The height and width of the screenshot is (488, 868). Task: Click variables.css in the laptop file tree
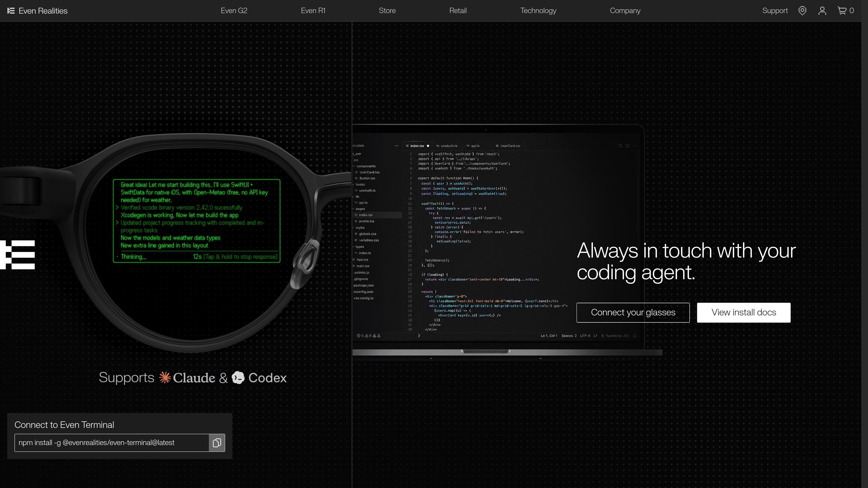click(x=367, y=240)
